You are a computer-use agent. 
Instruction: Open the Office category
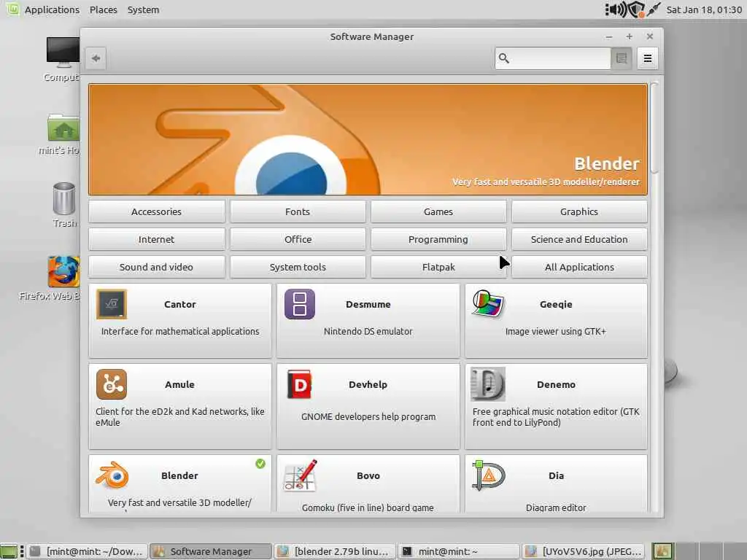[298, 239]
